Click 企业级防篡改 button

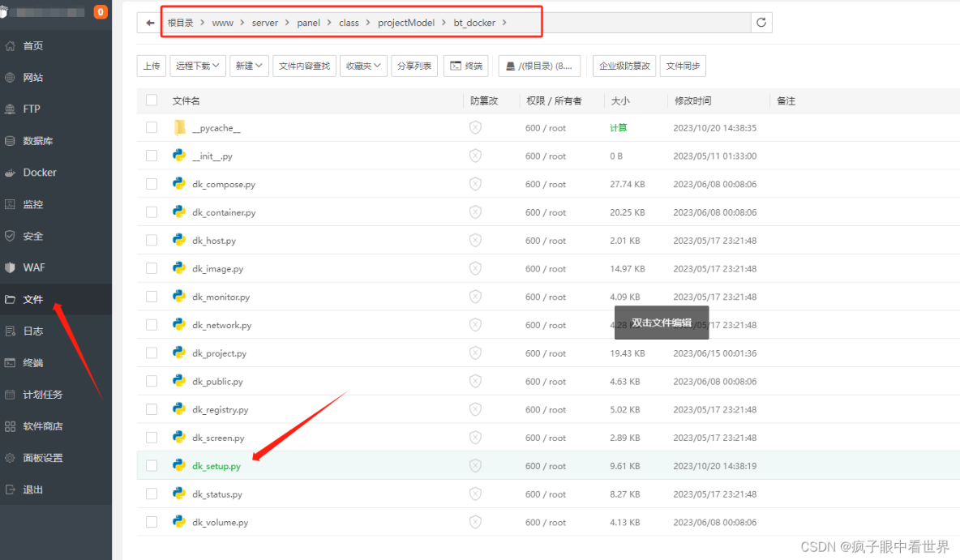[x=624, y=66]
